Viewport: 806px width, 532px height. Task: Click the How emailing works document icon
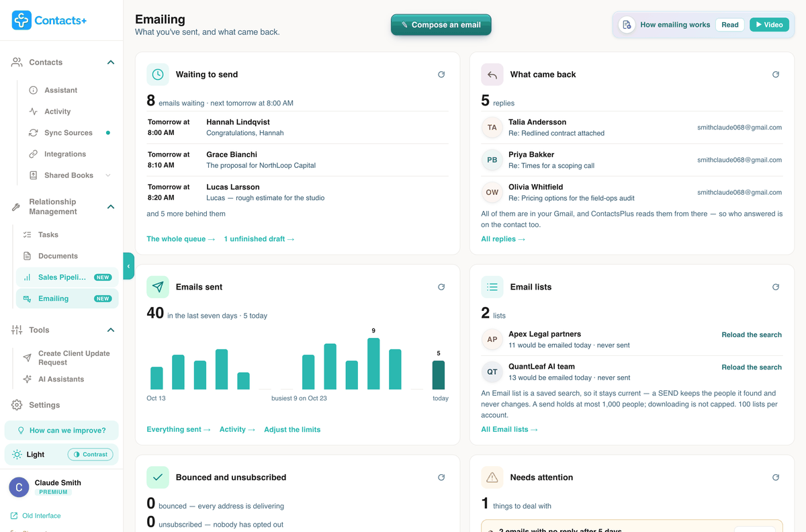(627, 25)
